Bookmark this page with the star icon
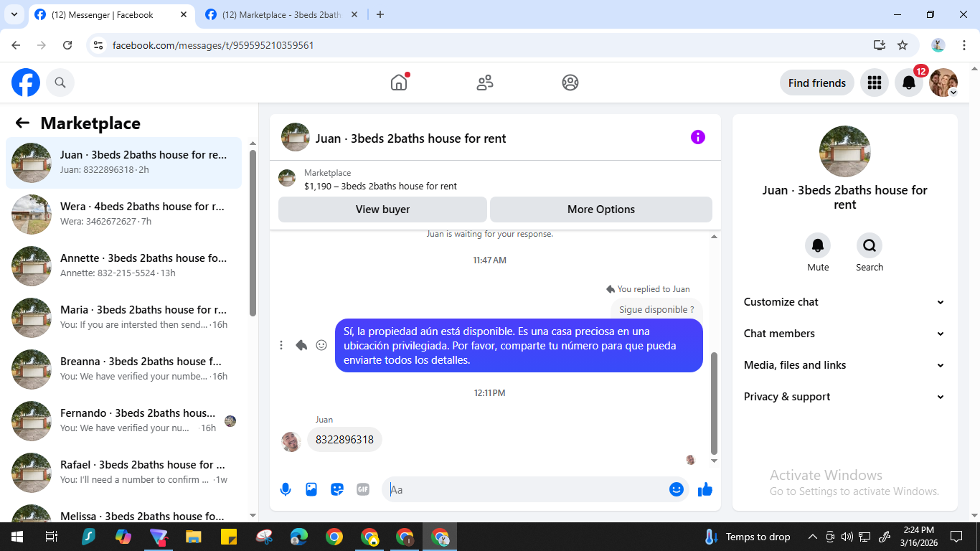 pyautogui.click(x=903, y=45)
